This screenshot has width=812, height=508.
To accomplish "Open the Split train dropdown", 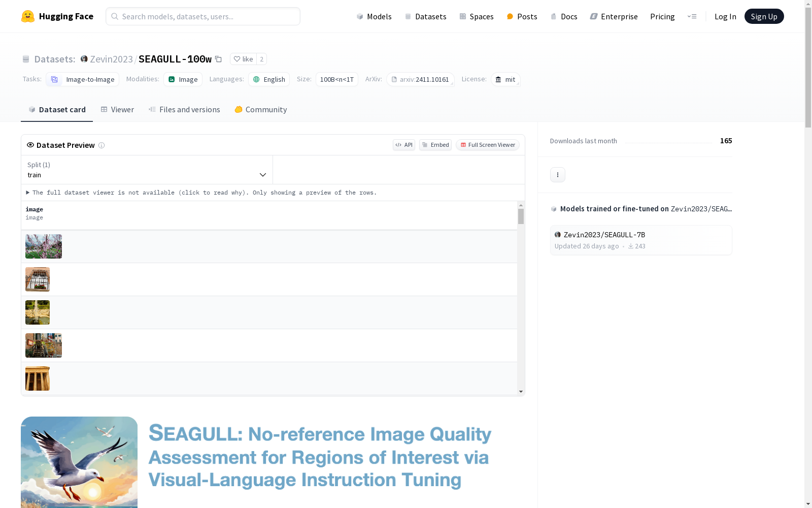I will pyautogui.click(x=147, y=170).
